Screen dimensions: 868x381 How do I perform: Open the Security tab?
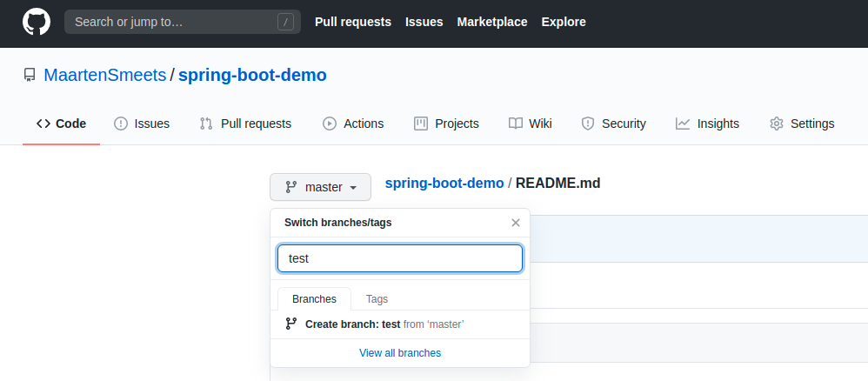tap(613, 124)
